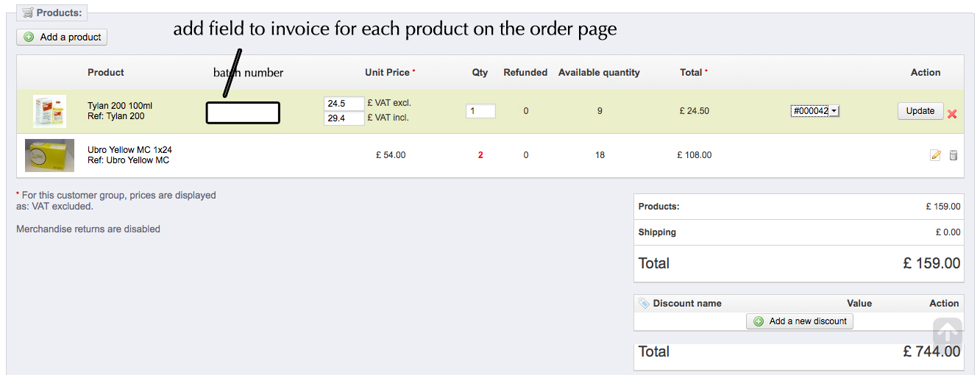Focus the VAT excl. price field
Screen dimensions: 980x375
pyautogui.click(x=344, y=104)
